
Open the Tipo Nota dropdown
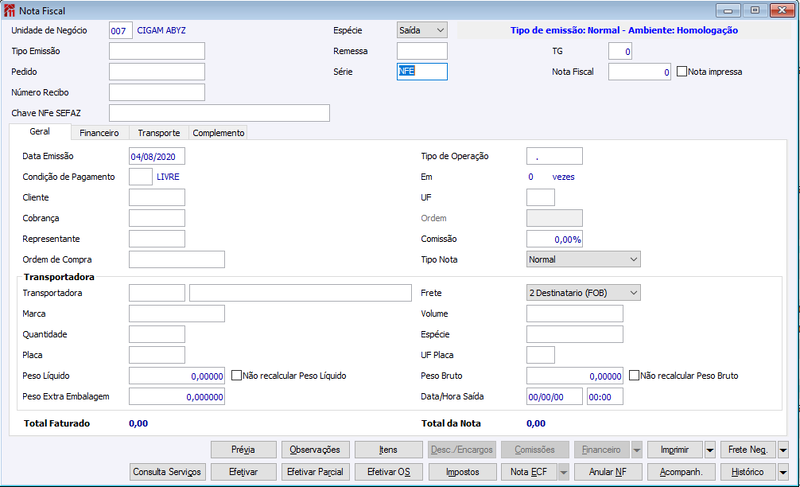583,259
